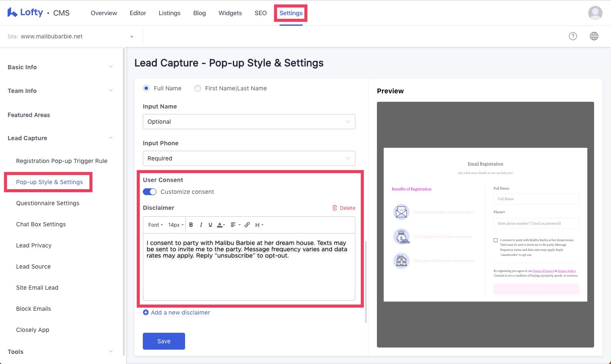Click the plus icon to add disclaimer

tap(146, 312)
